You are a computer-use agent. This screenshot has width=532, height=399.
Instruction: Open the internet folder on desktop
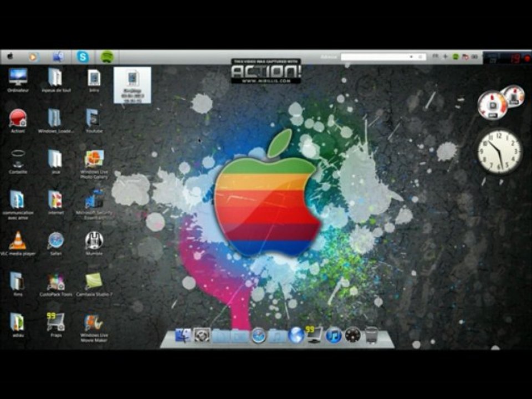55,203
